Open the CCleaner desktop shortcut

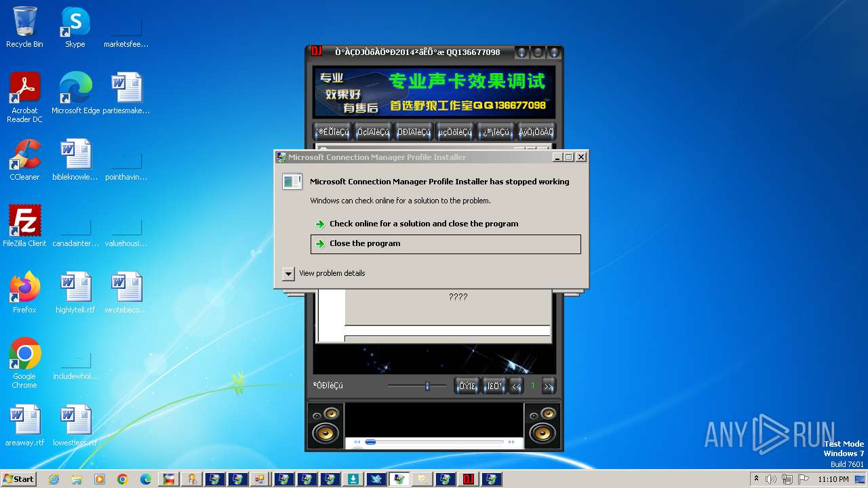[24, 160]
